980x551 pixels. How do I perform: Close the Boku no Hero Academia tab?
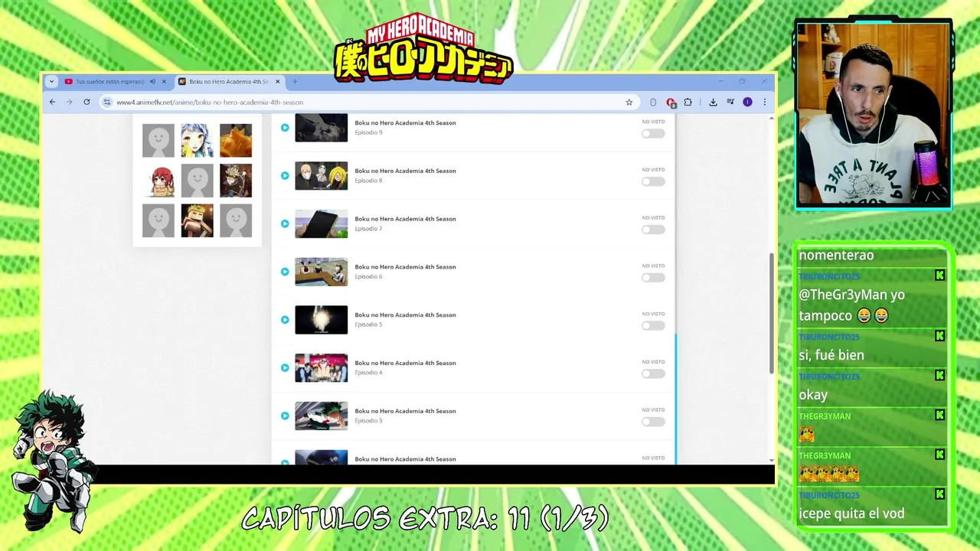(x=278, y=82)
